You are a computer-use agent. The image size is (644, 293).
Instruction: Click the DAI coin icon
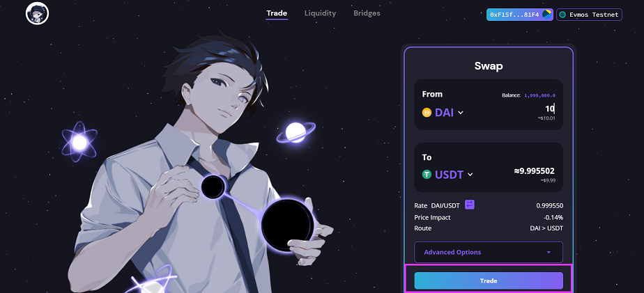tap(427, 112)
